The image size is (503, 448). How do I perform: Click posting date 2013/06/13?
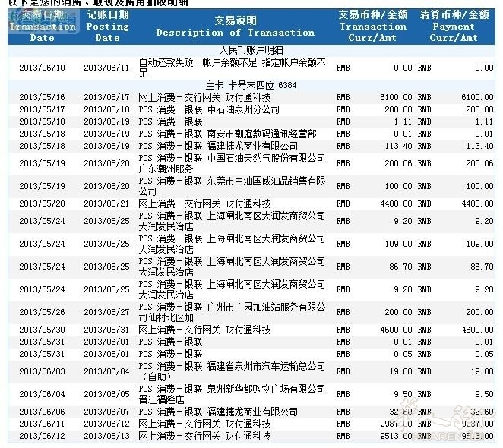coord(106,436)
